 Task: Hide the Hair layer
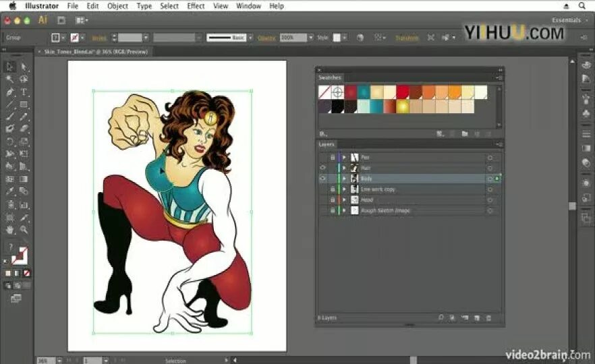pyautogui.click(x=323, y=168)
